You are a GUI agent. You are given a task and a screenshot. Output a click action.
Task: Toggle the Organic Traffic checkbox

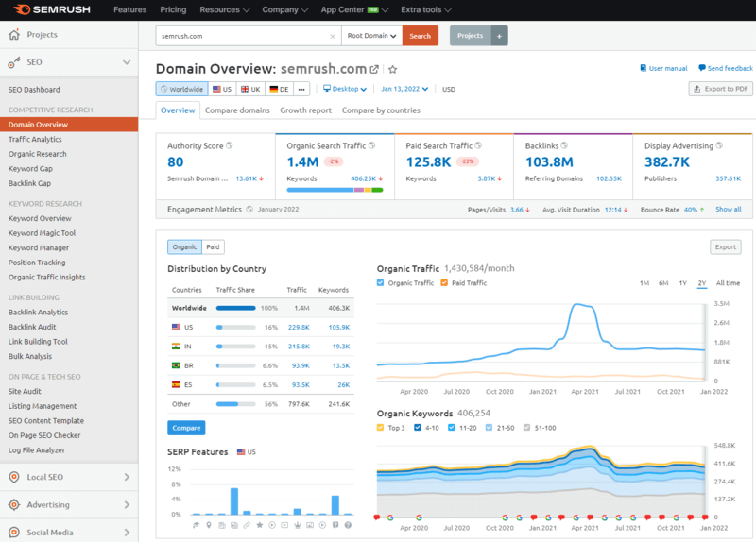(x=381, y=282)
